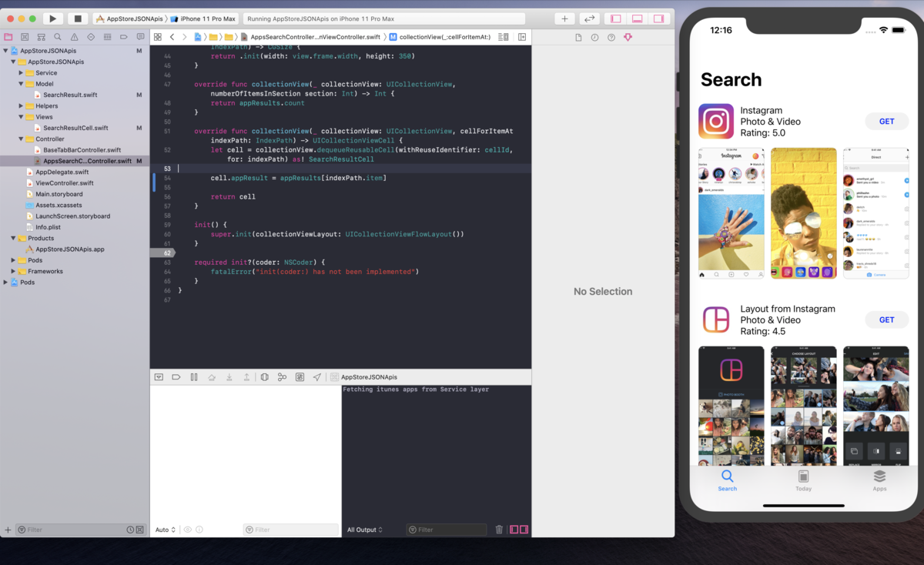Screen dimensions: 924x565
Task: Click the Run (play) button in Xcode
Action: coord(53,18)
